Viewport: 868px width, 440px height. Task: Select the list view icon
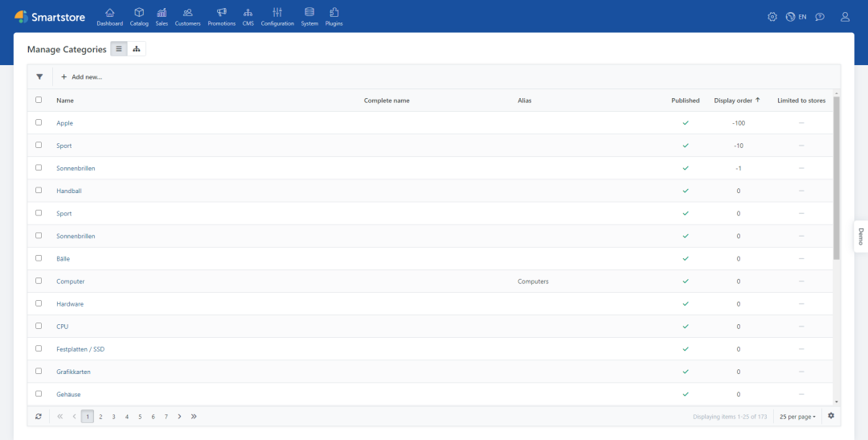click(x=119, y=49)
